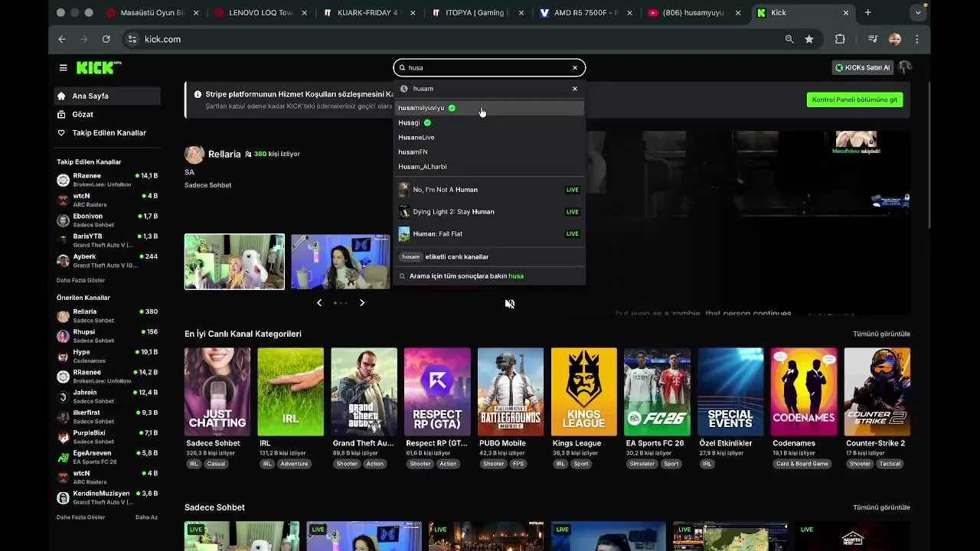Screen dimensions: 980x551
Task: Open Counter-Strike 2 category card
Action: [x=877, y=392]
